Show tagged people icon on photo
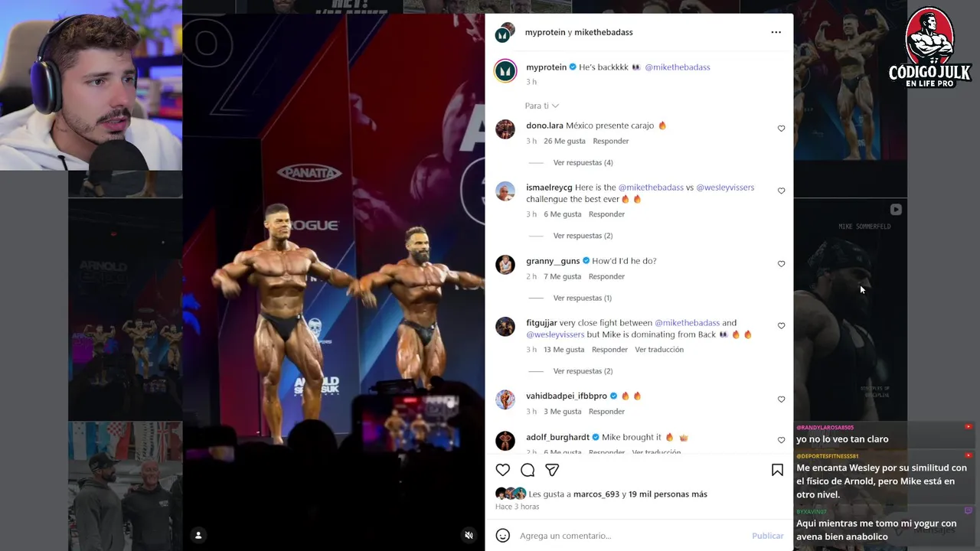The image size is (980, 551). tap(198, 535)
